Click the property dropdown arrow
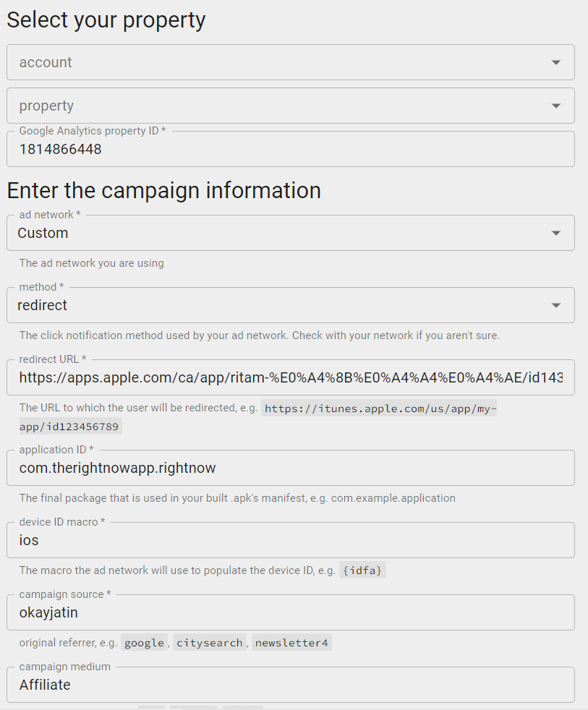Screen dimensions: 588x710 tap(555, 106)
